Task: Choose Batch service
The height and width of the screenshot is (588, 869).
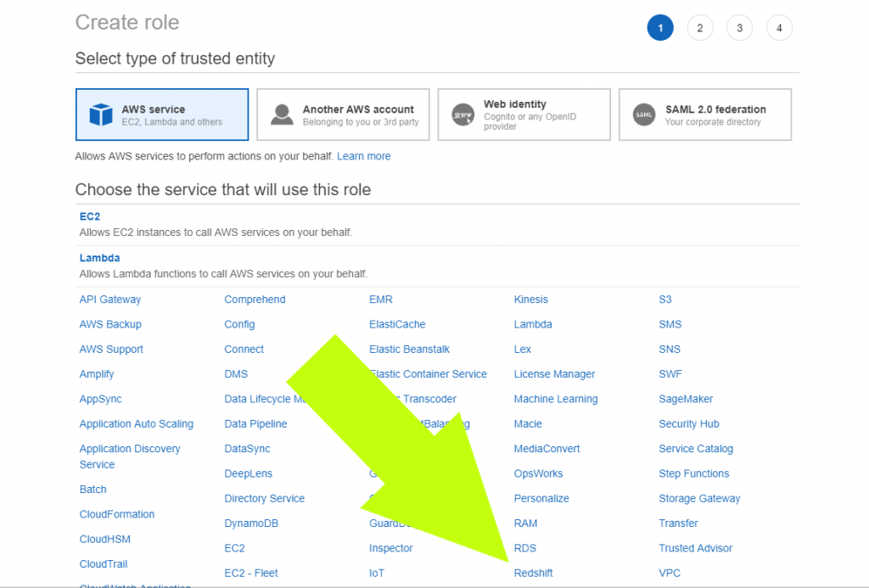Action: tap(93, 490)
